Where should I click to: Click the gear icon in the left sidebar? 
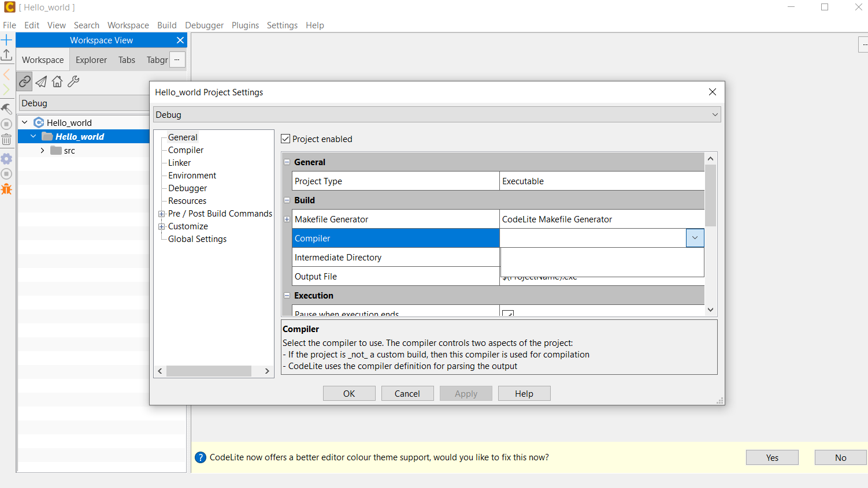click(x=6, y=158)
